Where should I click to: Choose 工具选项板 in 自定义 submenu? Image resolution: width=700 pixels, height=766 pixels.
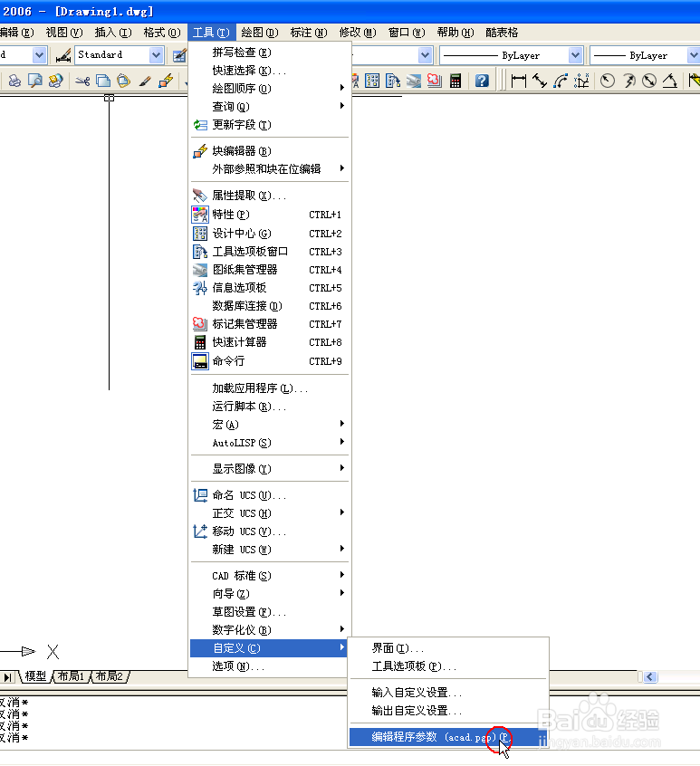(448, 666)
